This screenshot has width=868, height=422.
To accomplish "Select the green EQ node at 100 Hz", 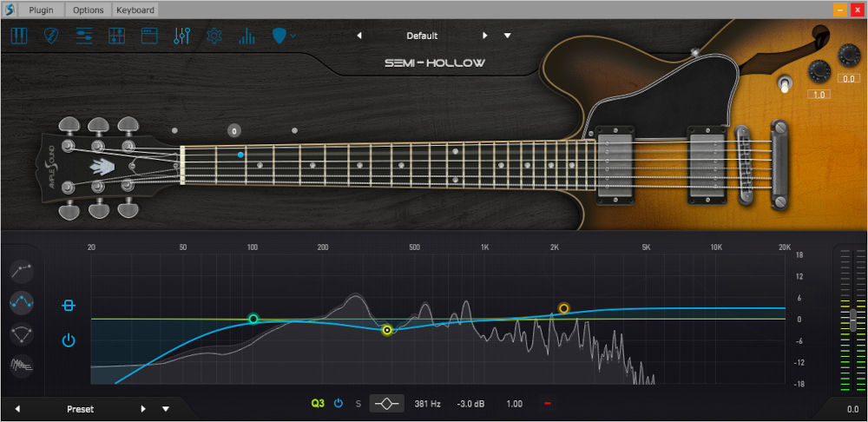I will 253,319.
